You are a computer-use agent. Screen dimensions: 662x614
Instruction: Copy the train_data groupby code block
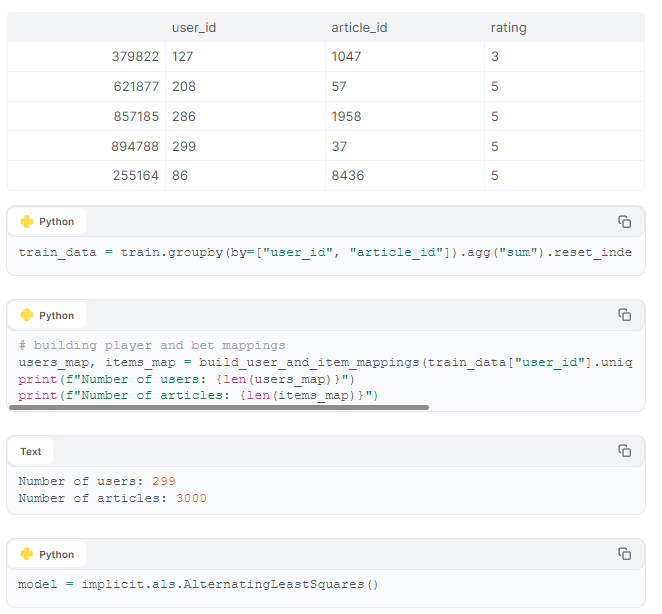(624, 222)
